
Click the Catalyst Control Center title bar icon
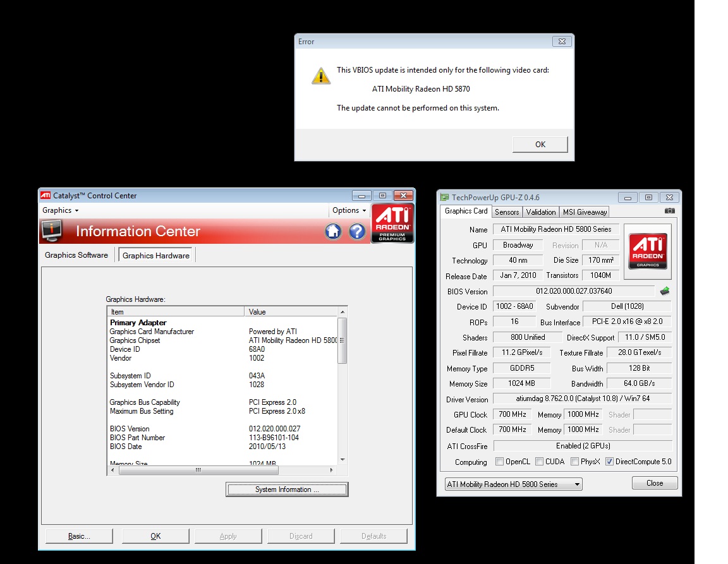45,195
